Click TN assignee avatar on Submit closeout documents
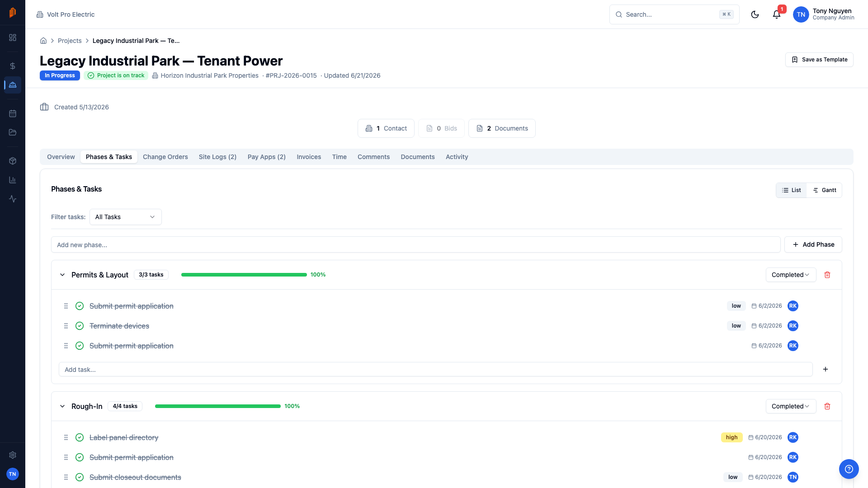 pos(793,477)
